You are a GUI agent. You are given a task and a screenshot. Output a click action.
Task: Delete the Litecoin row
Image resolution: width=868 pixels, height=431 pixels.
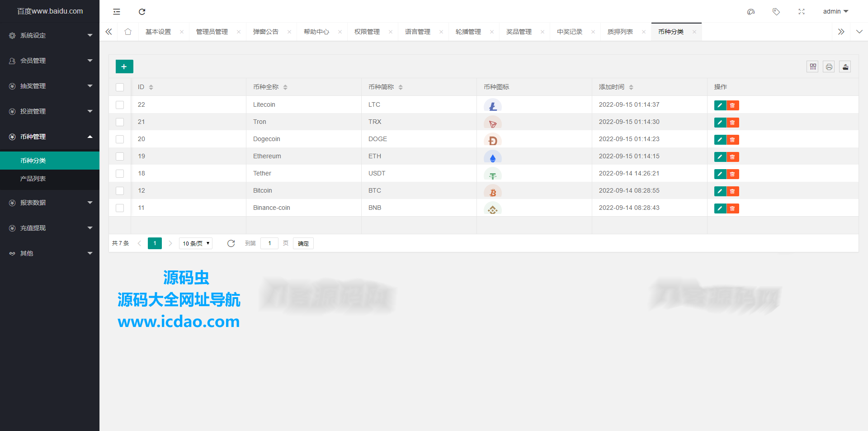(x=733, y=105)
